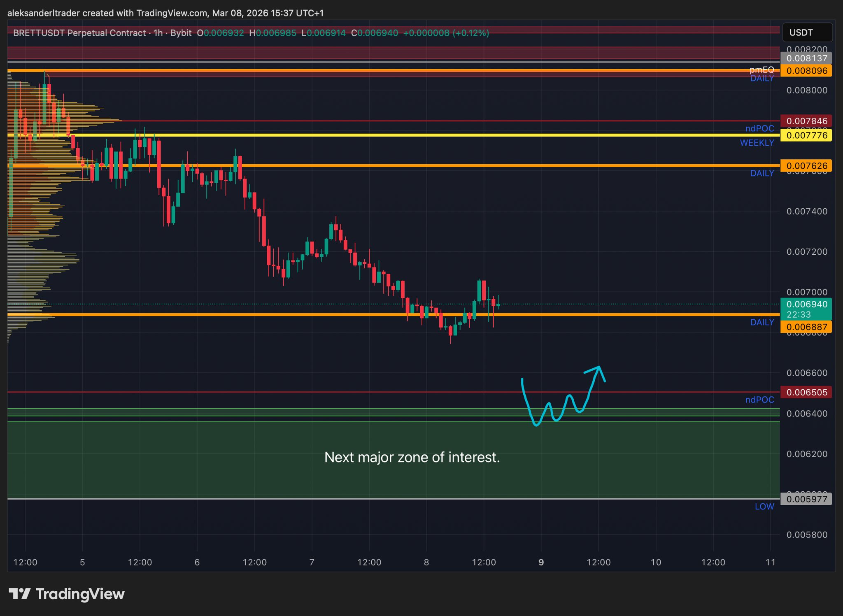Image resolution: width=843 pixels, height=616 pixels.
Task: Open the USDT currency selector
Action: [x=807, y=33]
